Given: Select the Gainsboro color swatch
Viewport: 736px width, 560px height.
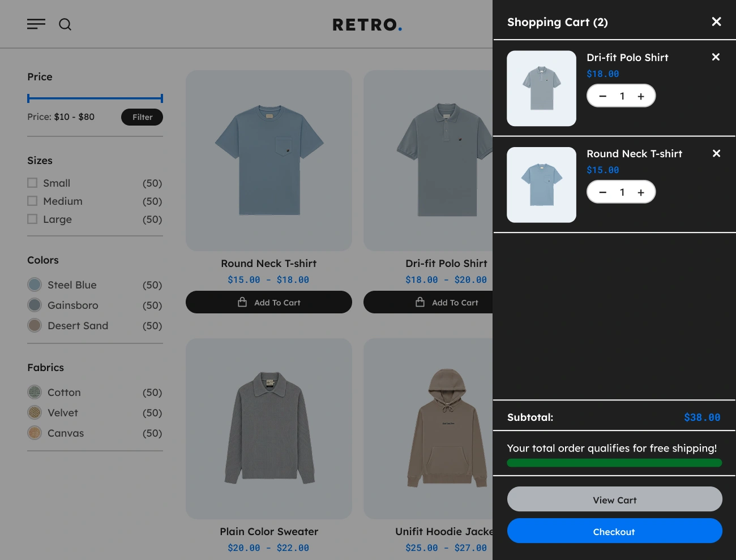Looking at the screenshot, I should click(x=35, y=305).
